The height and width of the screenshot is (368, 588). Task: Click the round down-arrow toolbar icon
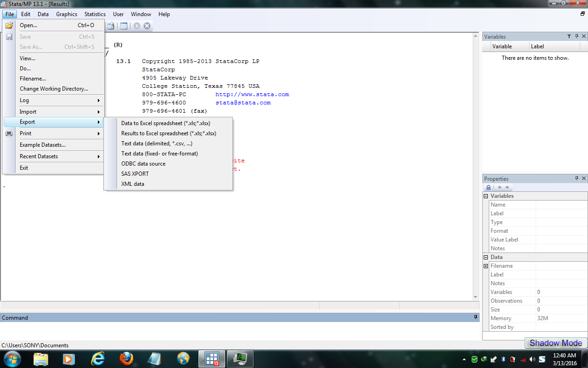click(137, 26)
